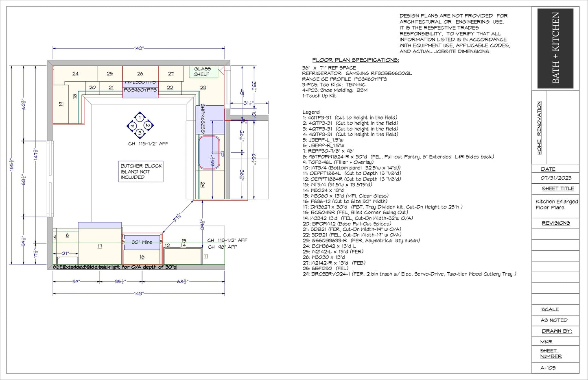Viewport: 588px width, 380px height.
Task: Click legend item 17: DWB3627 line
Action: coord(382,207)
